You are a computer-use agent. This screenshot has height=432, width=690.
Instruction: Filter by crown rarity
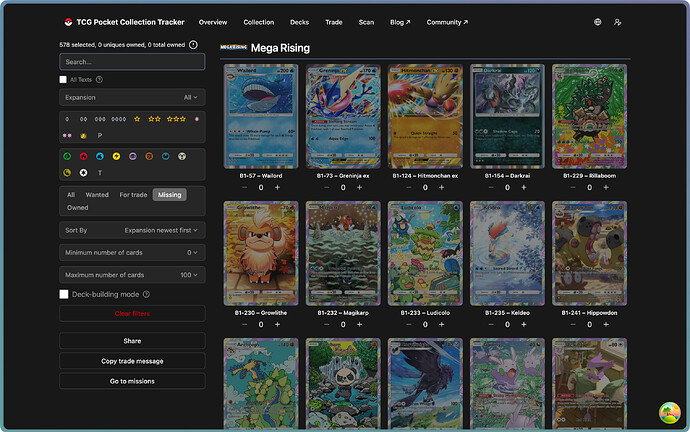click(x=83, y=135)
